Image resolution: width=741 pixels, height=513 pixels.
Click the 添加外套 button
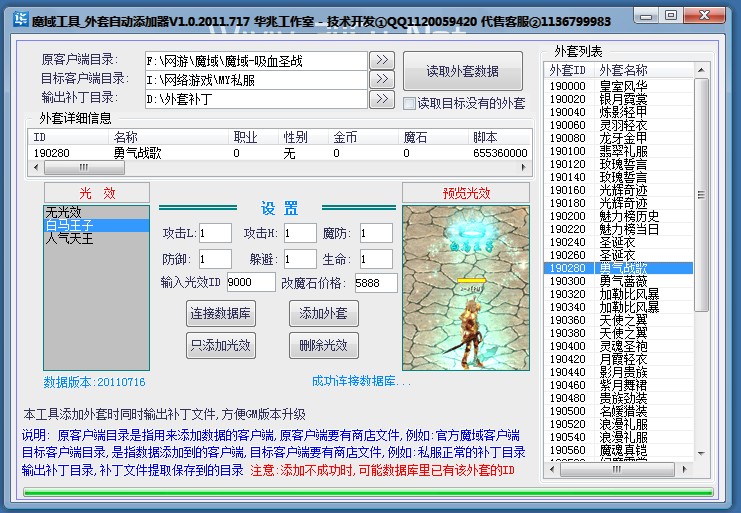[x=323, y=314]
